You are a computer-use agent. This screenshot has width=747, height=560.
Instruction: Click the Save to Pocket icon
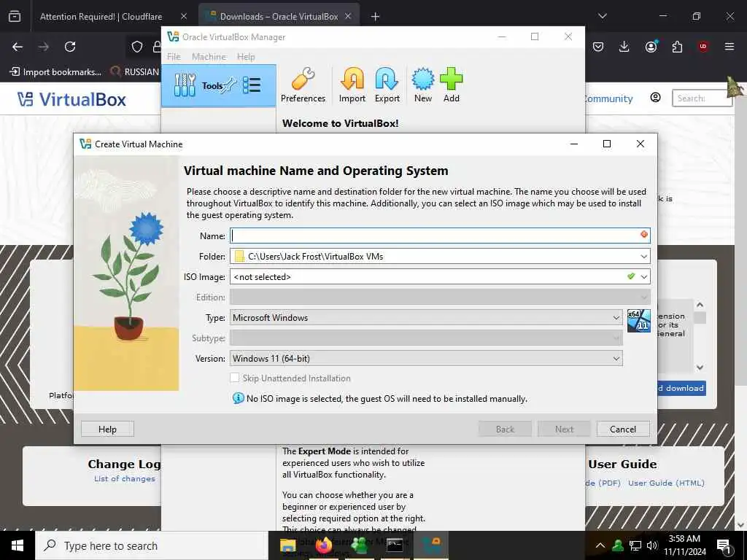(x=598, y=47)
